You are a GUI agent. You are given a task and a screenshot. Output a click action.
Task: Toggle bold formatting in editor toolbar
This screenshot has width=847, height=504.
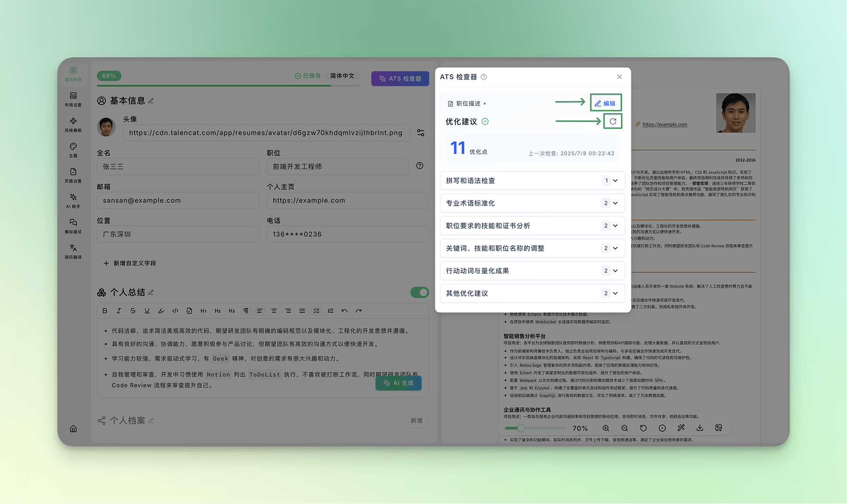105,311
